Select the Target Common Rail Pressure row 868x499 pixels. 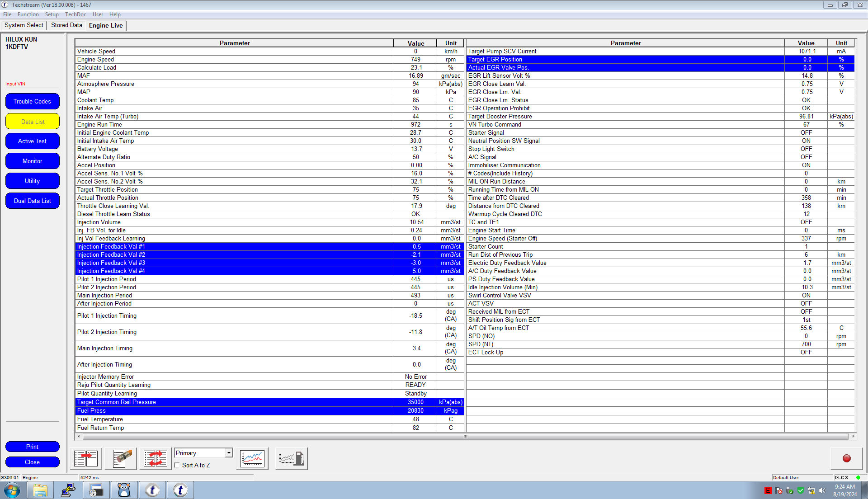point(269,402)
